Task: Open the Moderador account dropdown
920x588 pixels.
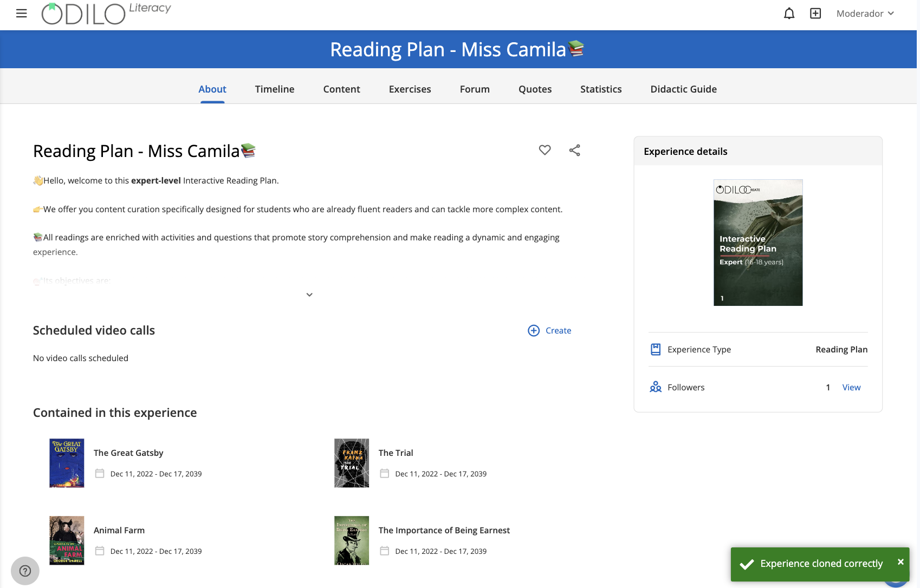Action: [865, 14]
